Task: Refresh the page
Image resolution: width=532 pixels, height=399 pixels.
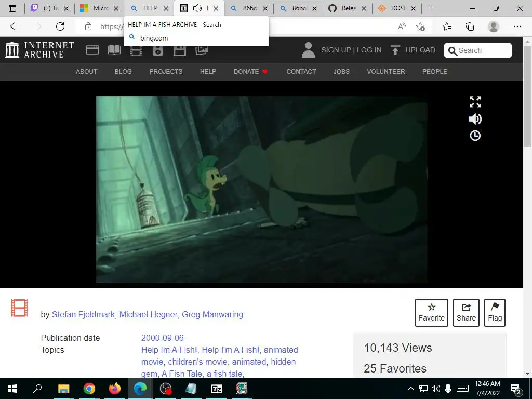Action: pos(60,26)
